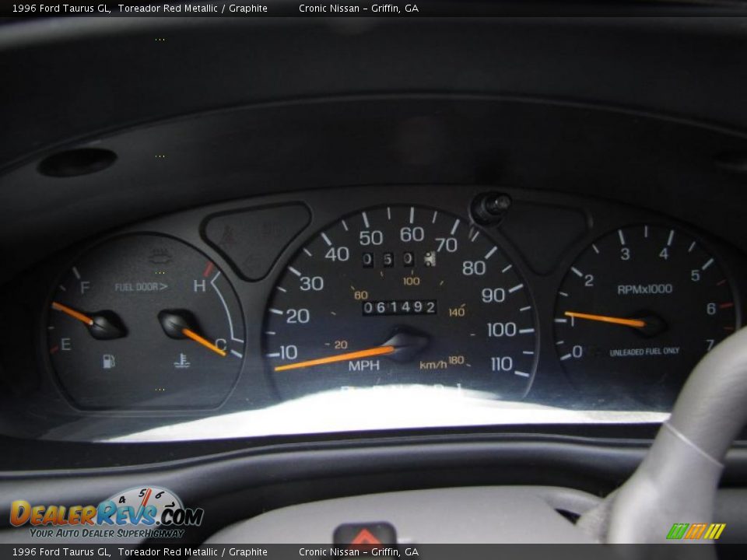Image resolution: width=747 pixels, height=560 pixels.
Task: Click the tachometer's orange needle
Action: 605,319
